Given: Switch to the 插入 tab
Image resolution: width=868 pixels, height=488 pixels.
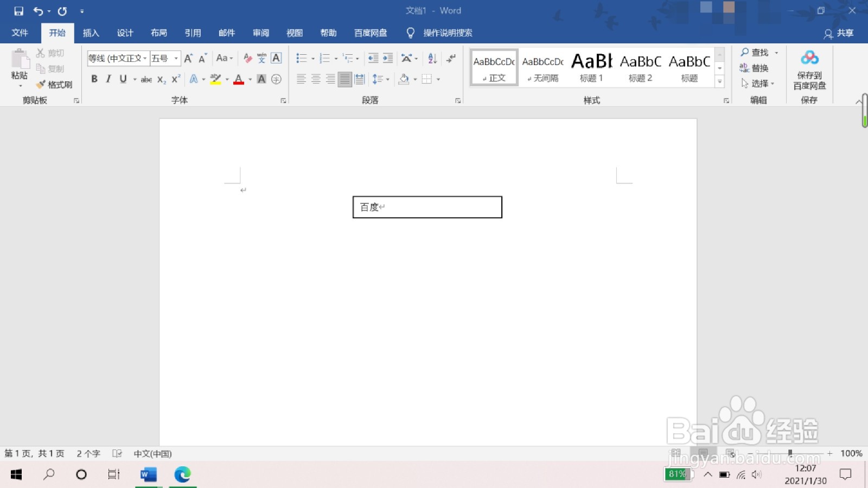Looking at the screenshot, I should pos(91,33).
